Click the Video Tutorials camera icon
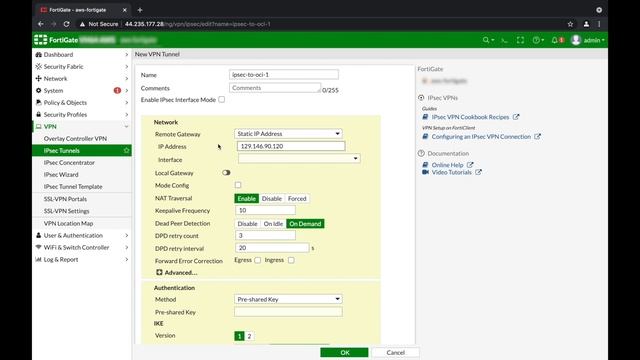 pos(425,172)
